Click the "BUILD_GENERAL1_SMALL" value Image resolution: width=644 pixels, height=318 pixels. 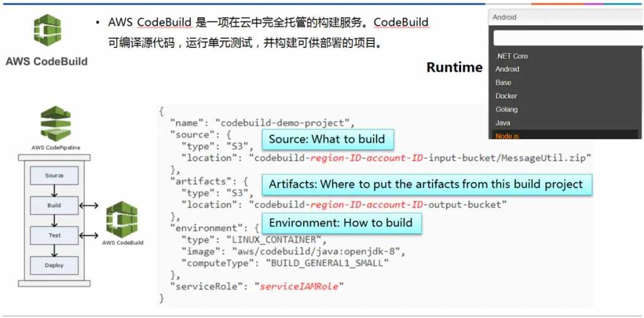[327, 263]
